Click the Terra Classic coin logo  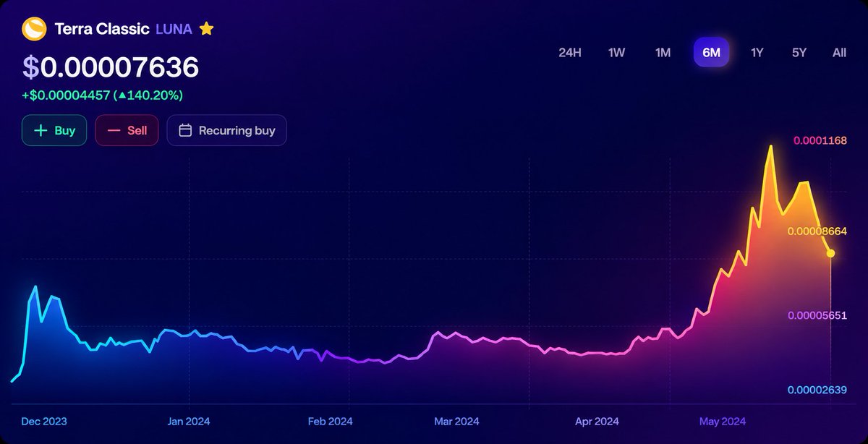point(35,29)
